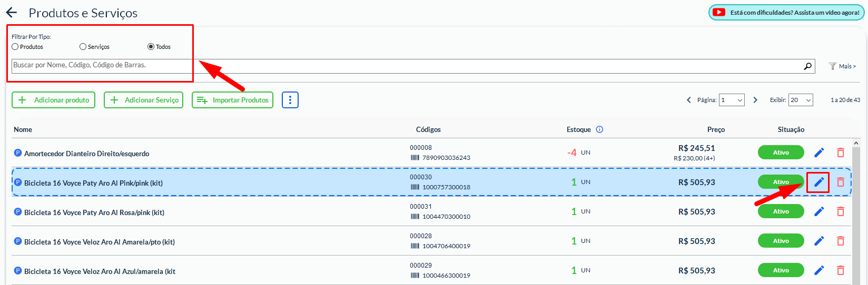The height and width of the screenshot is (285, 868).
Task: Open the Página number dropdown
Action: 732,100
